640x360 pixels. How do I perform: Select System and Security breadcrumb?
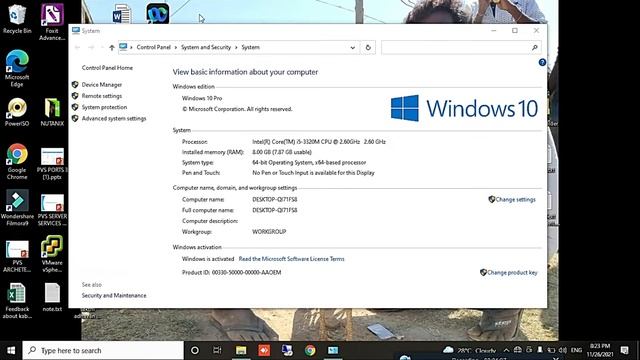(206, 47)
